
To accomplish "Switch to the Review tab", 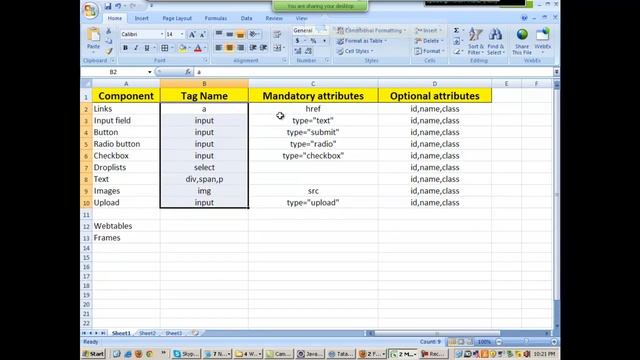I will [274, 18].
